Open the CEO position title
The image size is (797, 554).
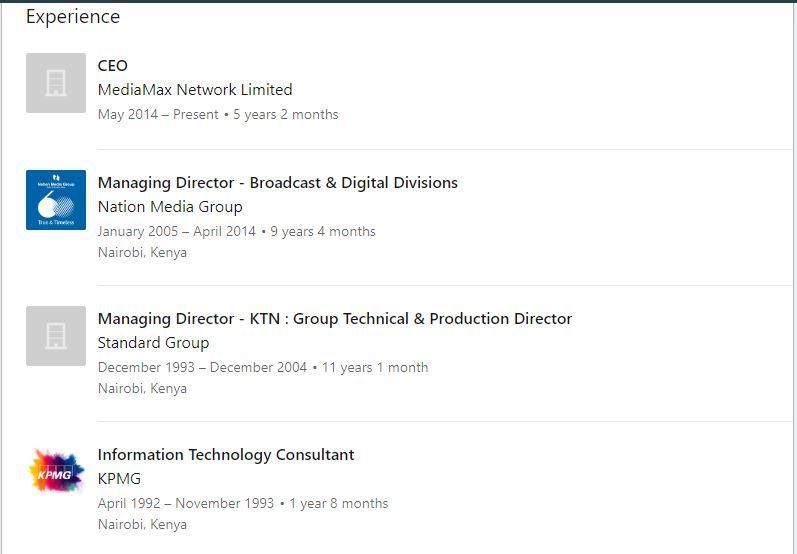[113, 65]
